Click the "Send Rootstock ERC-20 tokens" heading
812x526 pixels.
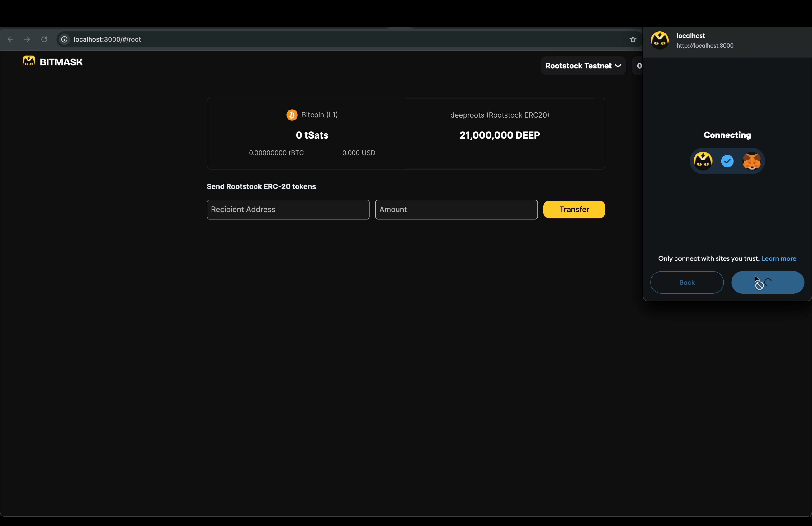pyautogui.click(x=261, y=187)
